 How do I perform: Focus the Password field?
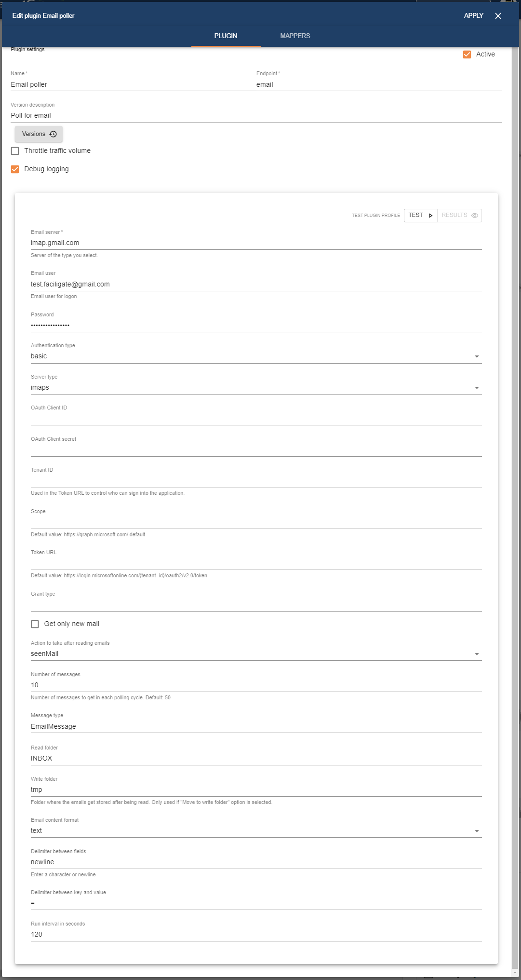click(x=255, y=326)
